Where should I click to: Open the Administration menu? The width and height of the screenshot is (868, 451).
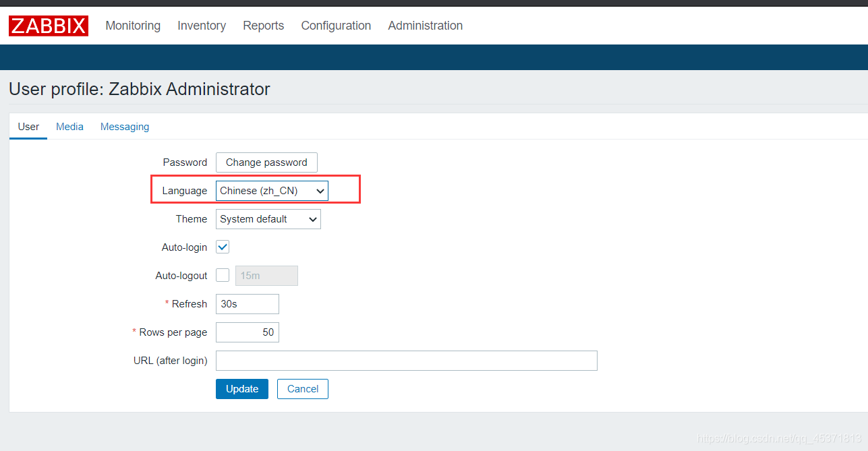(425, 26)
